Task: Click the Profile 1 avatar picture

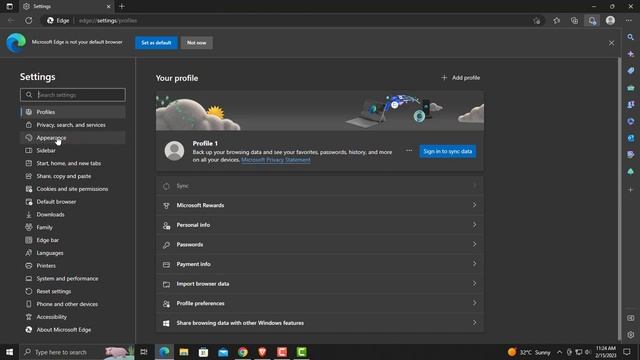Action: click(174, 151)
